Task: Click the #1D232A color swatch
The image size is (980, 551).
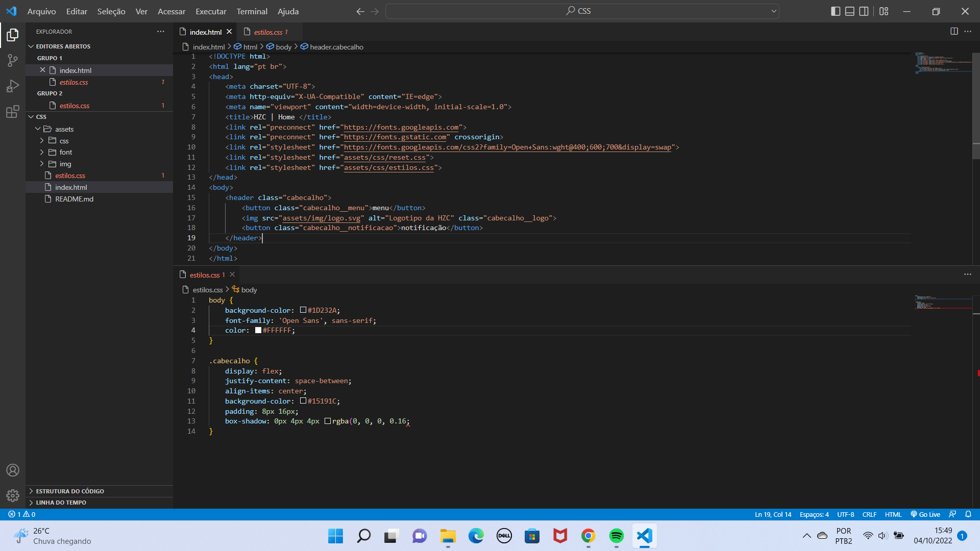Action: click(303, 310)
